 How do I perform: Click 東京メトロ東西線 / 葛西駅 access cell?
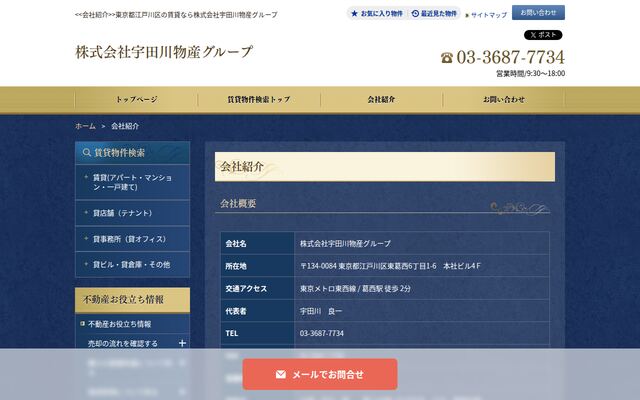click(422, 288)
